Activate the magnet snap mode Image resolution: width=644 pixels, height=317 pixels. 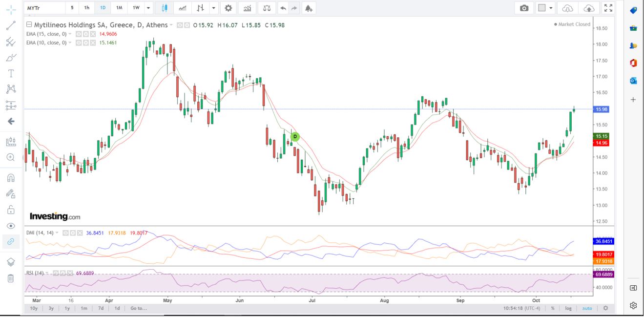(11, 178)
